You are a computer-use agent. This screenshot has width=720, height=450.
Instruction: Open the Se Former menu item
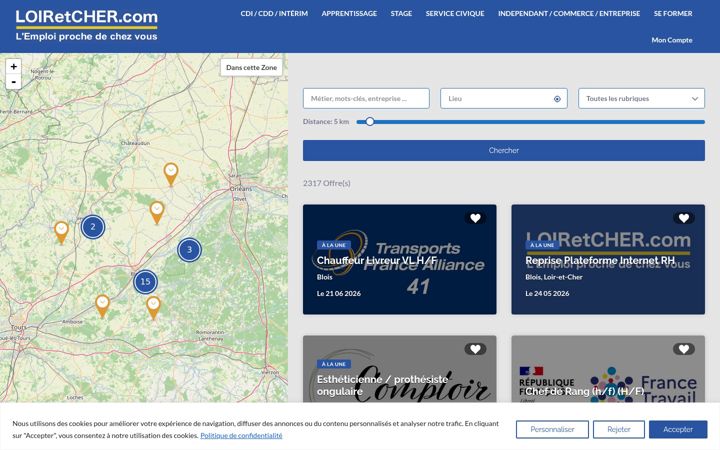(673, 14)
